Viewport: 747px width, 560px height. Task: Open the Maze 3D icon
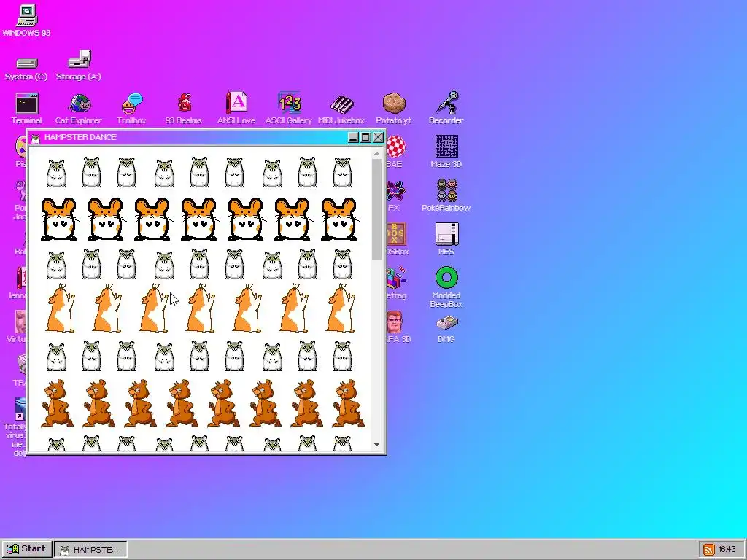[x=446, y=152]
